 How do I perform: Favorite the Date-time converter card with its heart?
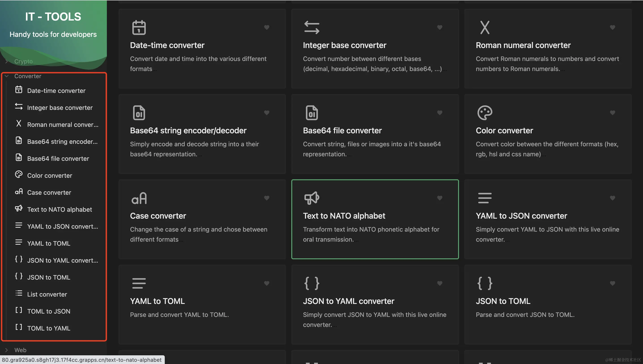point(267,27)
